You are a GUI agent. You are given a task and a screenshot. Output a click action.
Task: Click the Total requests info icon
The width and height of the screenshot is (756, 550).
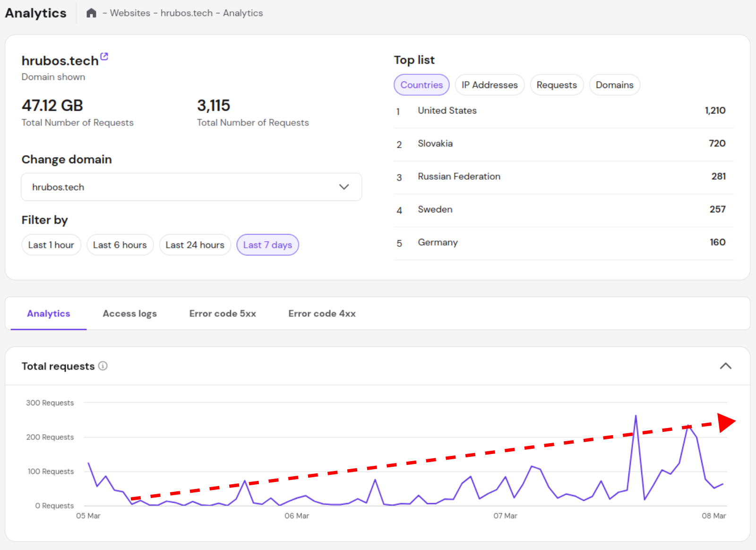[103, 366]
